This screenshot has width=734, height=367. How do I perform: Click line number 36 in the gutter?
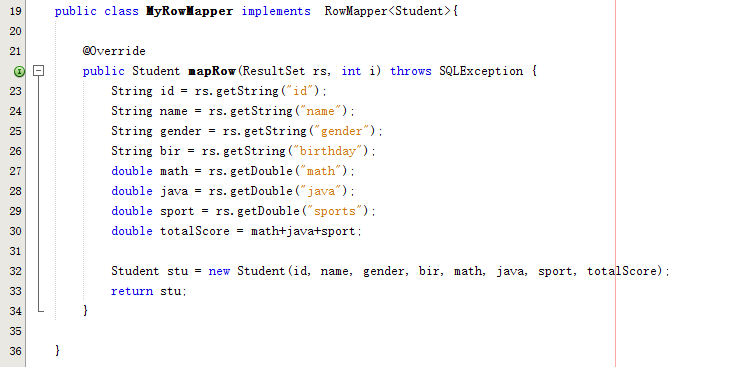coord(15,351)
